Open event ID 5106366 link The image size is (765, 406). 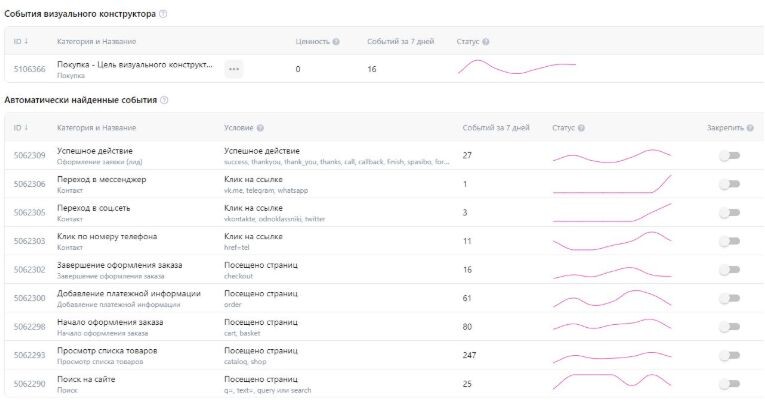click(x=29, y=69)
